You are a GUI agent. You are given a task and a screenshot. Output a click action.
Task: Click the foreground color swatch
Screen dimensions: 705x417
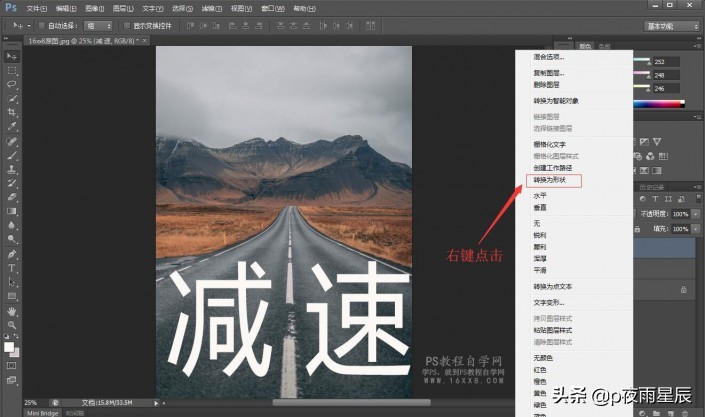coord(8,347)
